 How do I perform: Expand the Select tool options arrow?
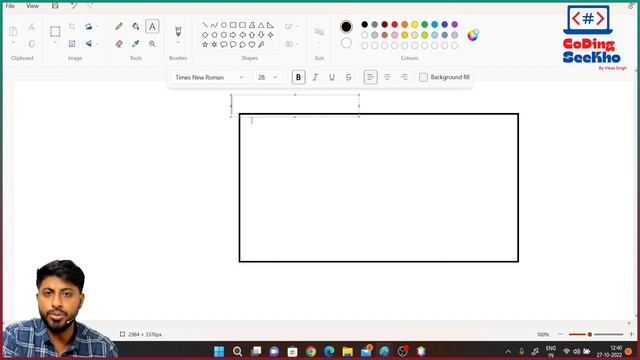(x=55, y=43)
